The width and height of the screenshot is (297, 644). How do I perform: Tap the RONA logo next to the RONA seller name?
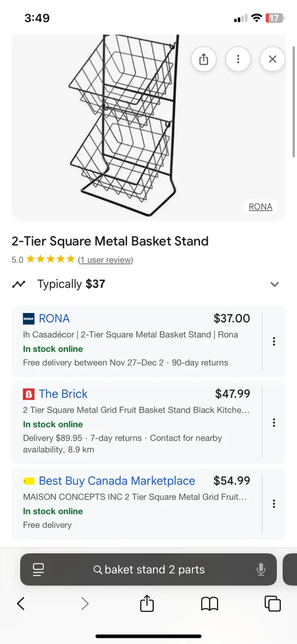pos(28,318)
